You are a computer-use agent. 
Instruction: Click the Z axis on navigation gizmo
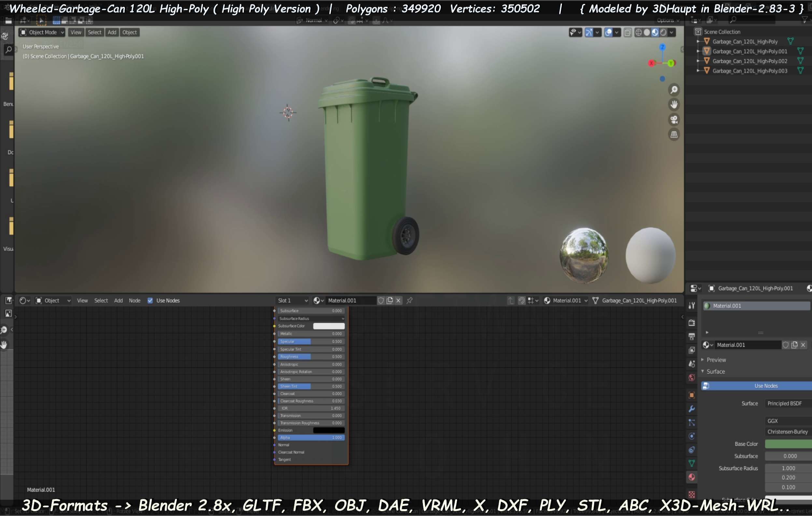662,47
